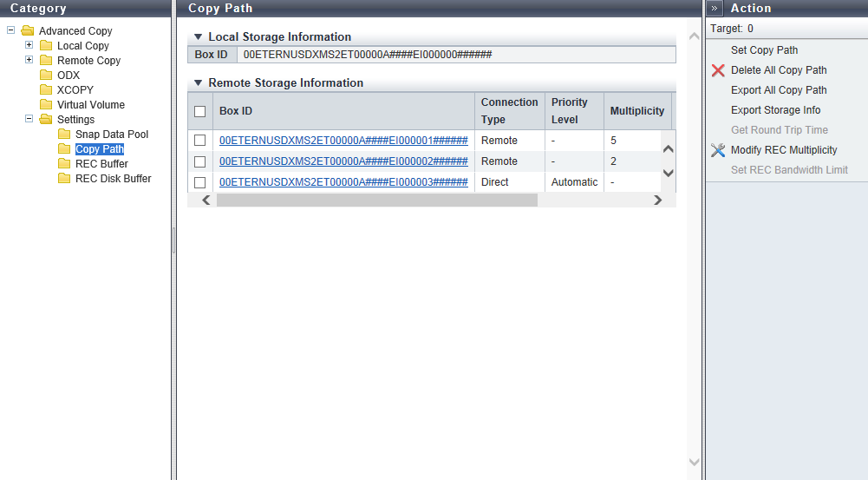Click the Delete All Copy Path red X icon
The height and width of the screenshot is (480, 868).
point(718,70)
